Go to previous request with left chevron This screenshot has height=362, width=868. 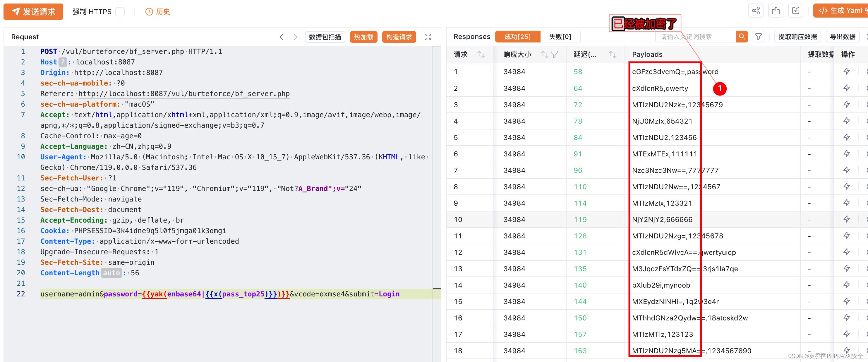click(281, 37)
